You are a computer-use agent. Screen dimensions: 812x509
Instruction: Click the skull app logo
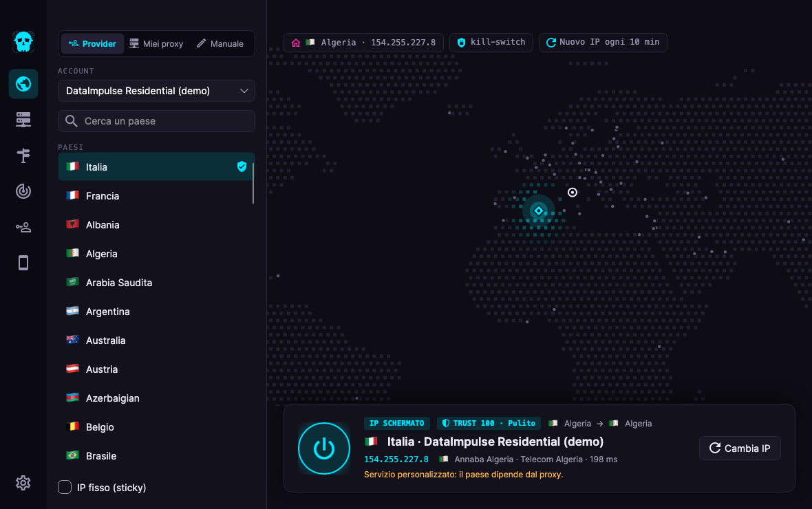click(23, 42)
